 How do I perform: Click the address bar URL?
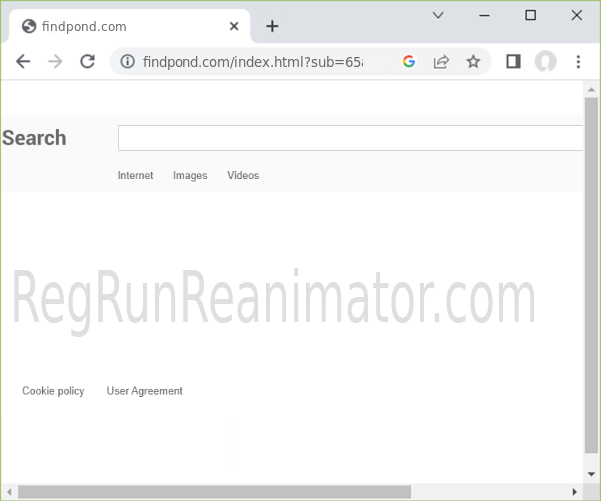pyautogui.click(x=253, y=62)
